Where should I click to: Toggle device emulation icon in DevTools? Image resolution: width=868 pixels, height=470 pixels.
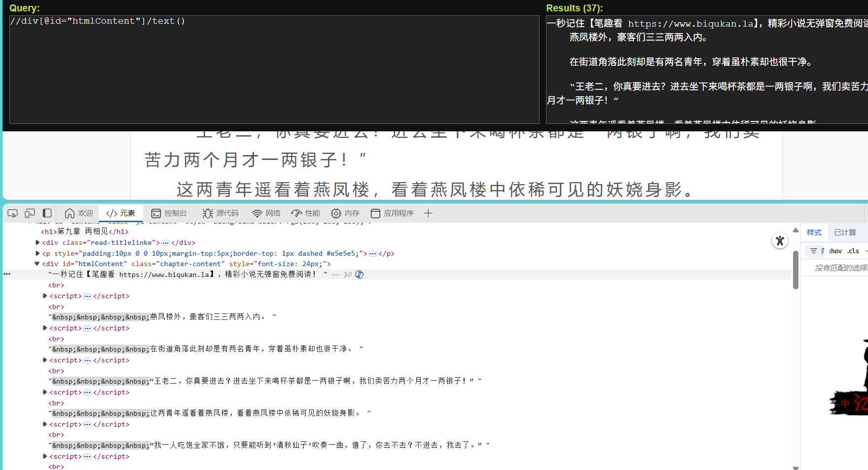coord(30,213)
